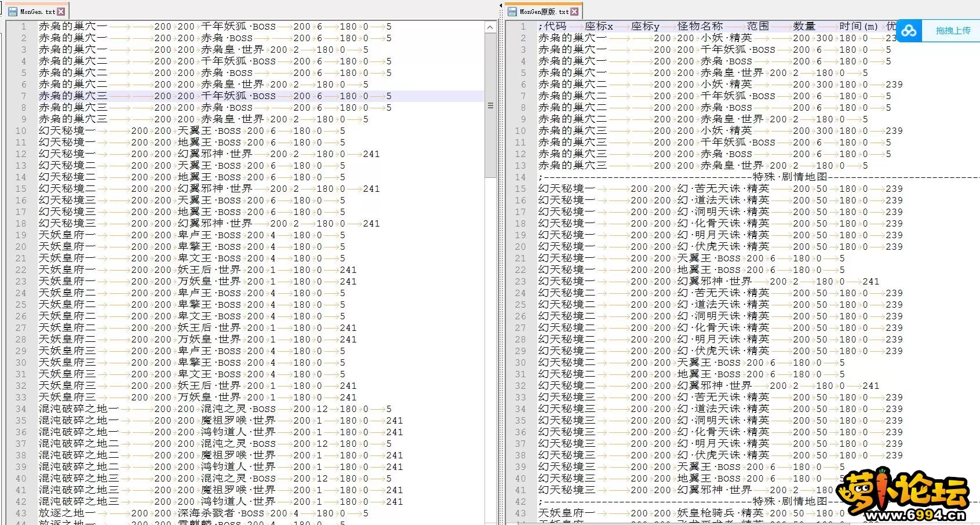Image resolution: width=980 pixels, height=525 pixels.
Task: Click 赤枭皇·世界 on left line 3
Action: (x=232, y=50)
